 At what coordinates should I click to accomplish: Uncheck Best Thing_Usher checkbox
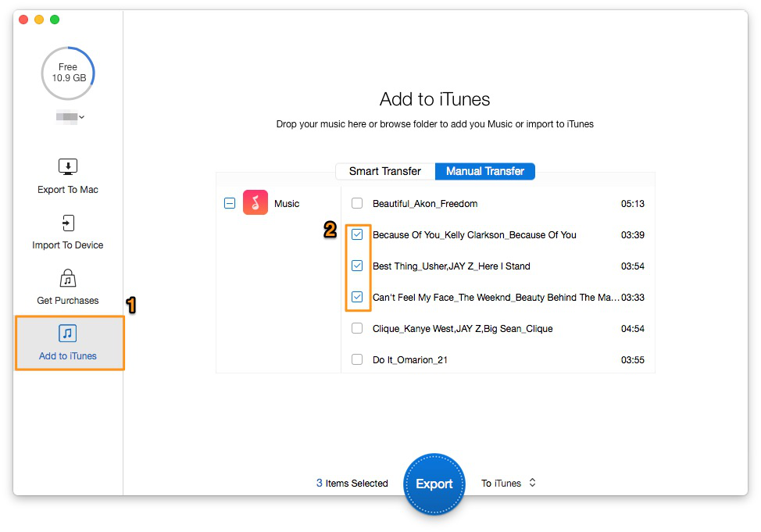(357, 266)
